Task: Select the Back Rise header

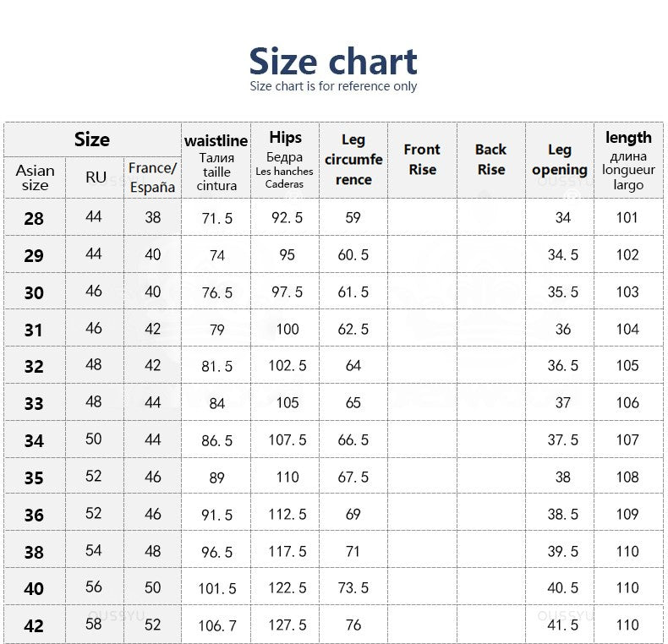Action: pyautogui.click(x=490, y=160)
